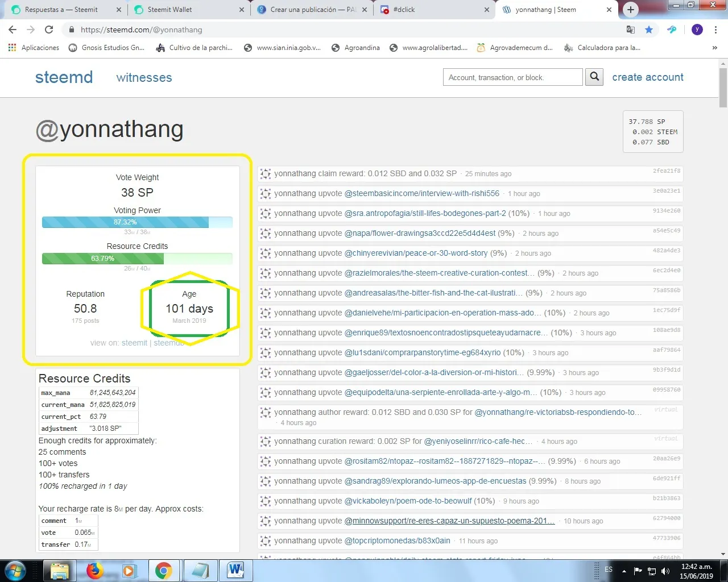This screenshot has height=582, width=728.
Task: Click the bookmark star icon
Action: pyautogui.click(x=649, y=30)
